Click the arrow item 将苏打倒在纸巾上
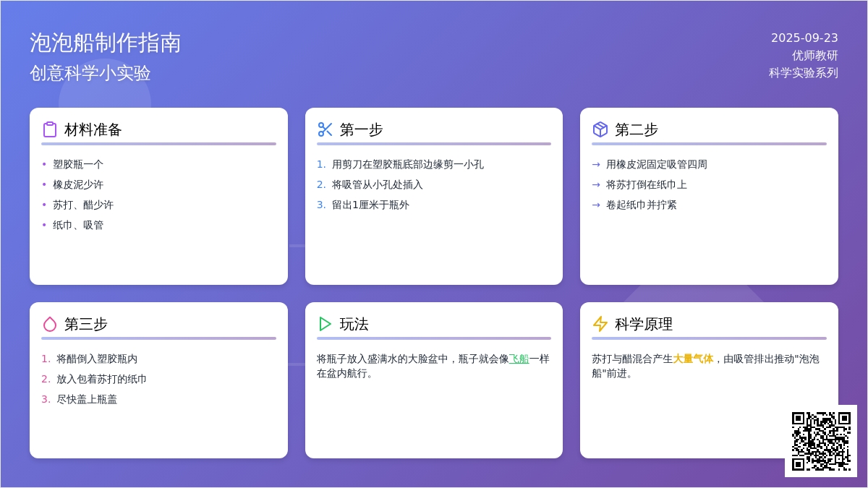The image size is (868, 488). pos(646,184)
